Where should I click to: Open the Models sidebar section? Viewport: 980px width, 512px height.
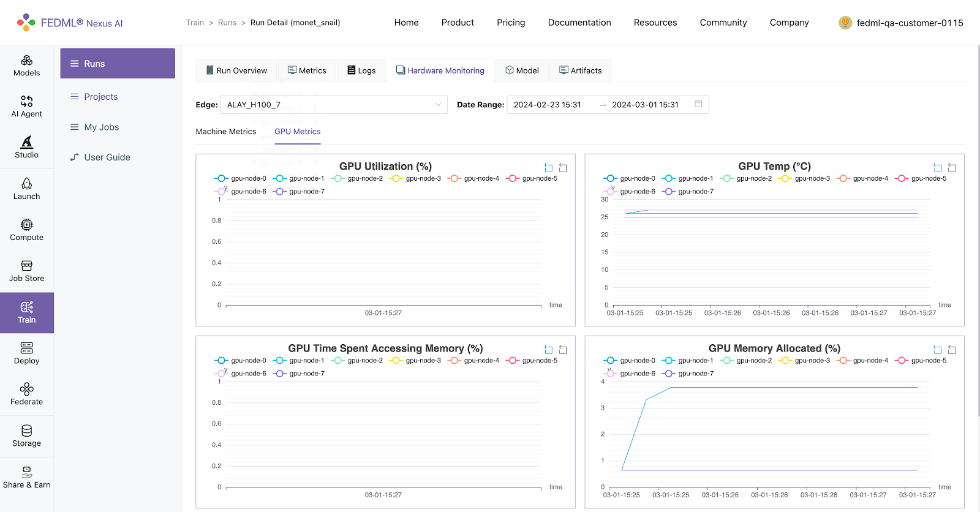[x=26, y=66]
